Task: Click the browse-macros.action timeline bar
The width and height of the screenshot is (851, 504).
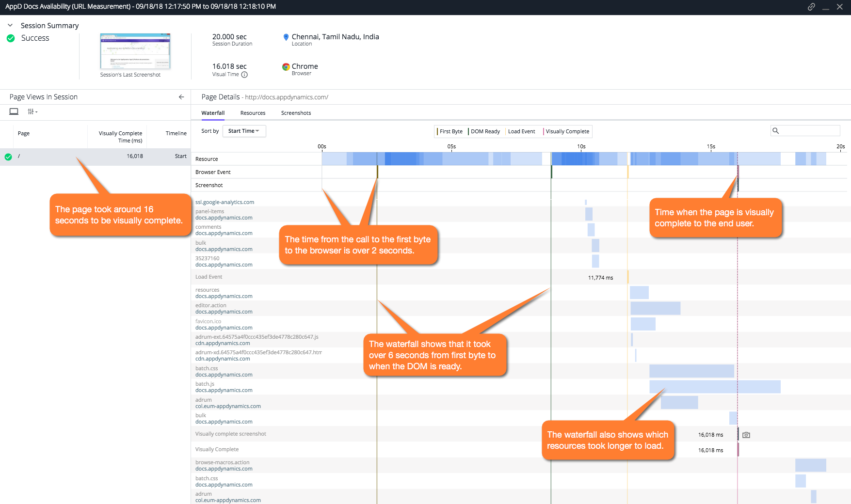Action: pyautogui.click(x=810, y=465)
